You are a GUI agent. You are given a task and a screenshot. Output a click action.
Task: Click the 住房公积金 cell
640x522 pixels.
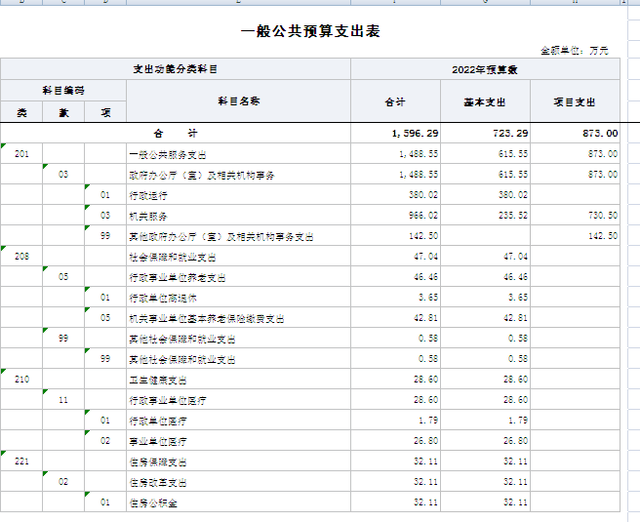(152, 502)
